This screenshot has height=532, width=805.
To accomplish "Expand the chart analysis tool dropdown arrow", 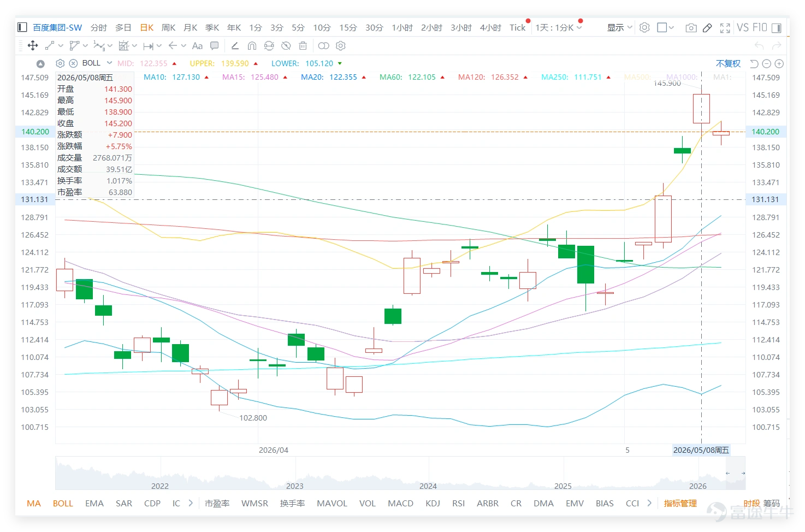I will click(x=134, y=46).
